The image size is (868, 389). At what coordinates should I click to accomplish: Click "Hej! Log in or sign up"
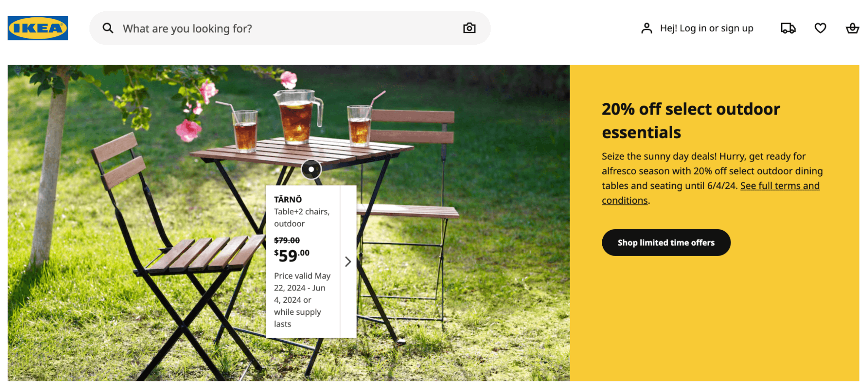tap(706, 28)
